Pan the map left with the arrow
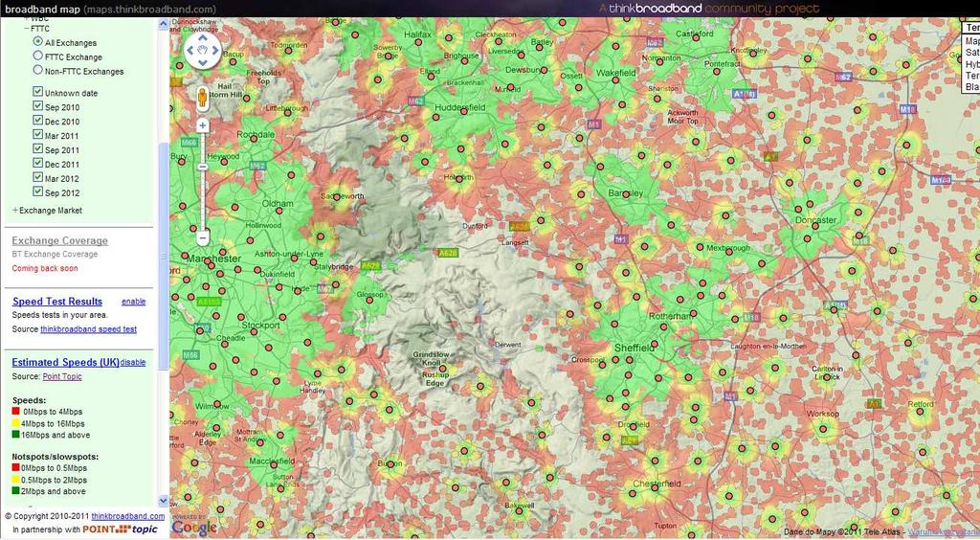 189,50
